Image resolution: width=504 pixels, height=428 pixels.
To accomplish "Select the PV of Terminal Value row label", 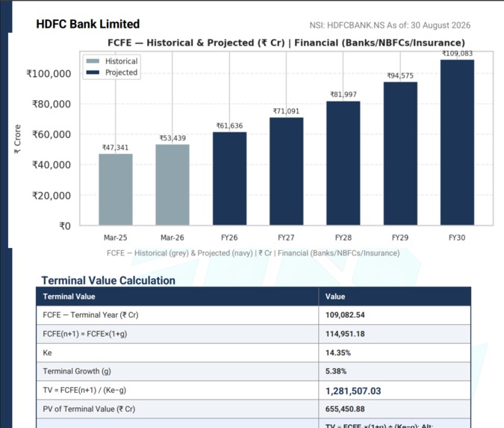I will pos(89,409).
